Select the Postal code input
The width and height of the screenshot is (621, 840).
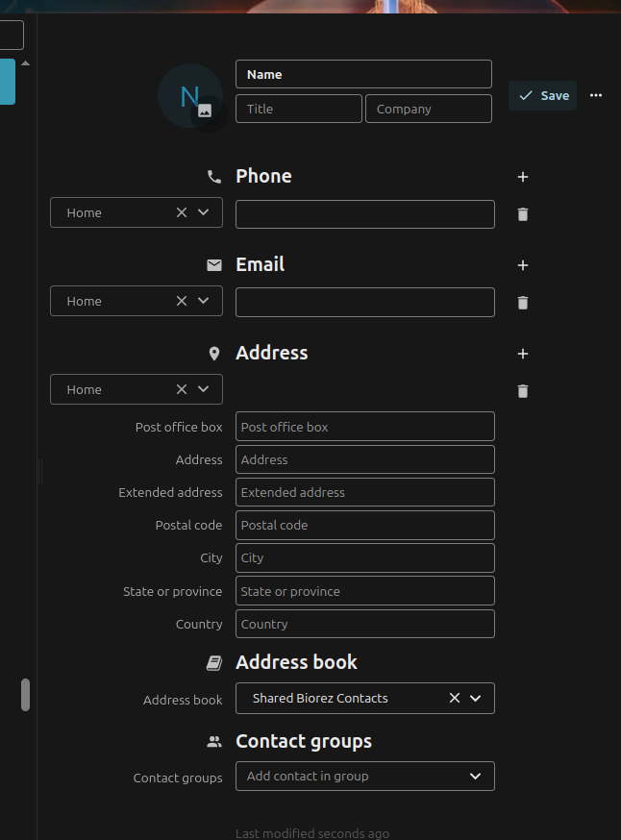(x=365, y=525)
